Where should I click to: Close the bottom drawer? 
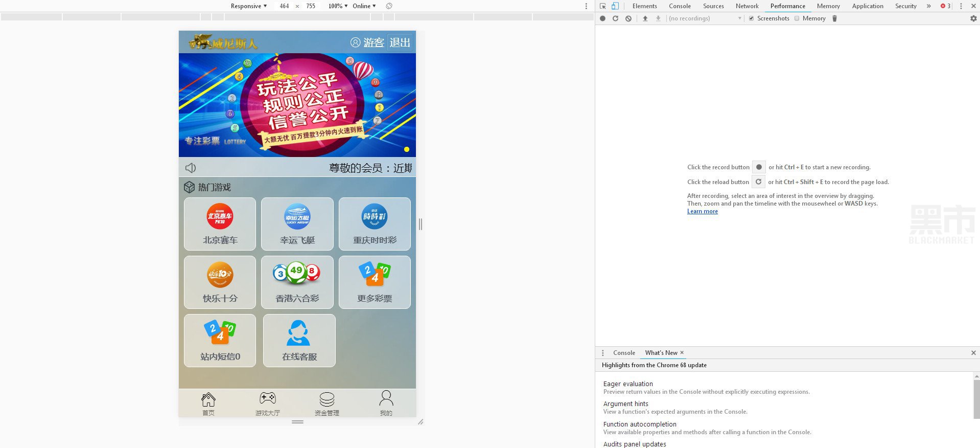(973, 353)
